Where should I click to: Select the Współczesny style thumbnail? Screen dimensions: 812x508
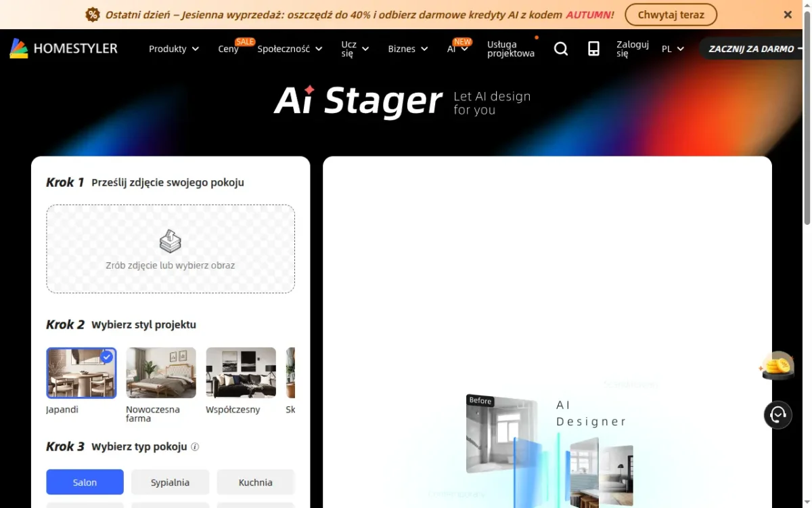click(241, 373)
